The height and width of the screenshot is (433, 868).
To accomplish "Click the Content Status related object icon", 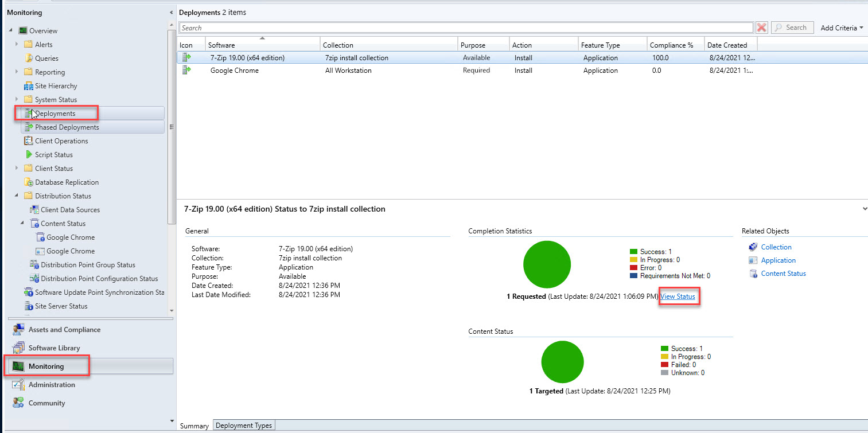I will click(x=753, y=274).
